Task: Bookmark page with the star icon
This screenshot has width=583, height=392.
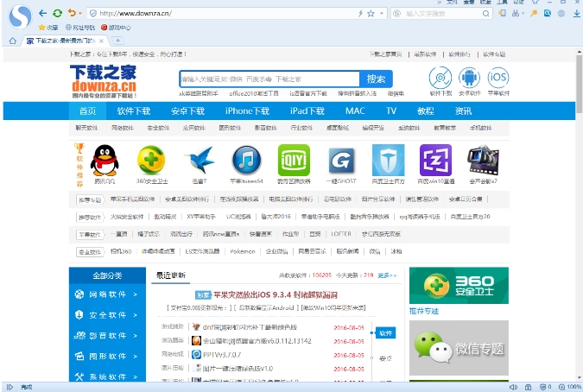Action: (x=371, y=14)
